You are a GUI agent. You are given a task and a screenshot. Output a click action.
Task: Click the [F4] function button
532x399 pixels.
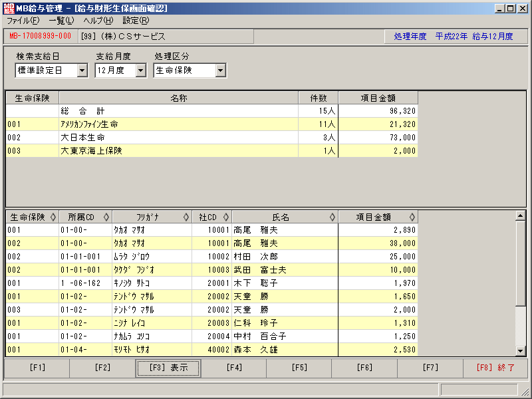(x=234, y=368)
